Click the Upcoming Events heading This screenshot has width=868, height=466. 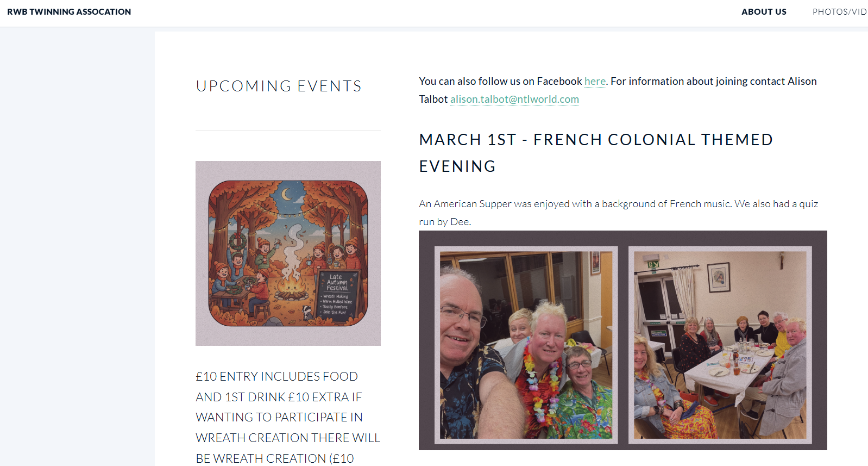279,86
